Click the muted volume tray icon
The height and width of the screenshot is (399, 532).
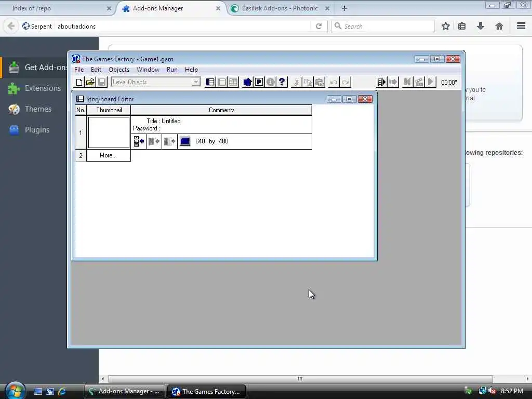492,391
